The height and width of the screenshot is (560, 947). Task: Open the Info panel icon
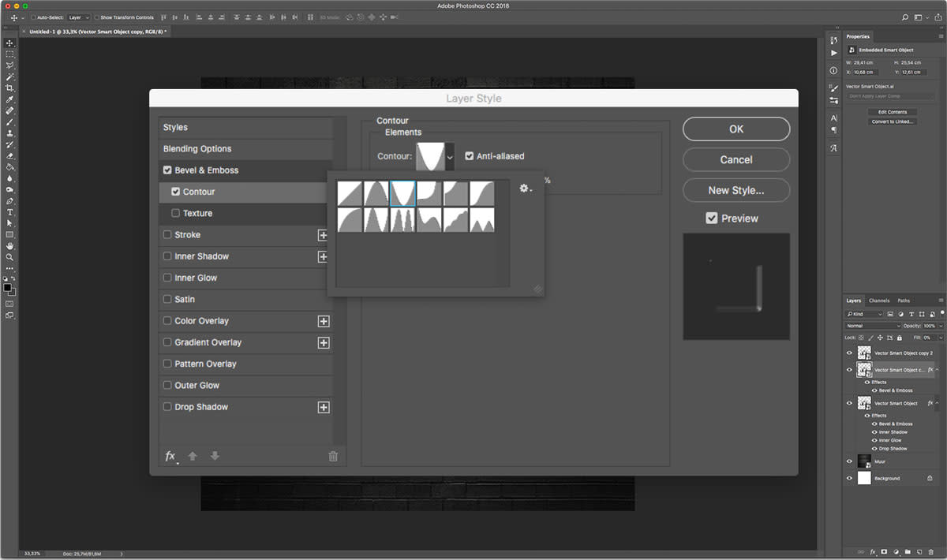pos(834,70)
